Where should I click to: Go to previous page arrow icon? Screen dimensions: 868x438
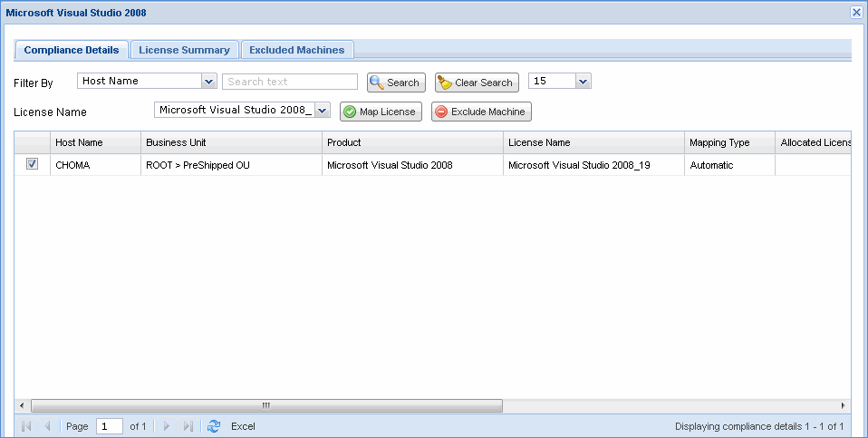[47, 426]
